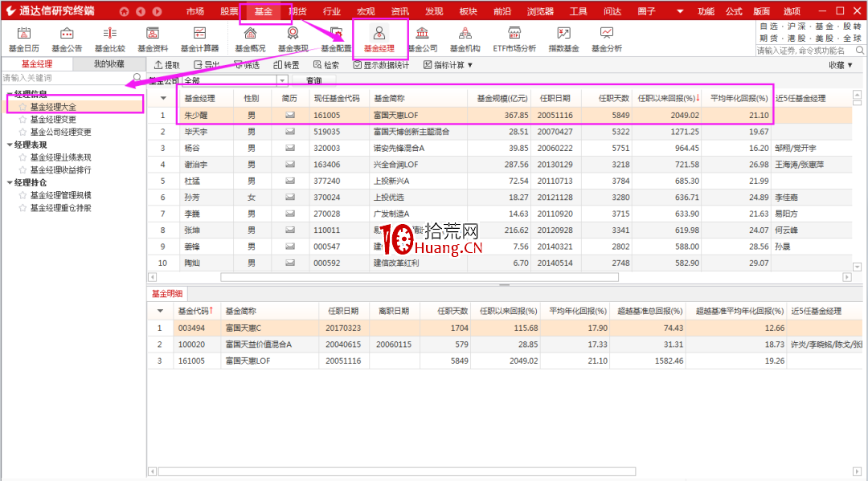Open the 市场 menu

pos(194,11)
